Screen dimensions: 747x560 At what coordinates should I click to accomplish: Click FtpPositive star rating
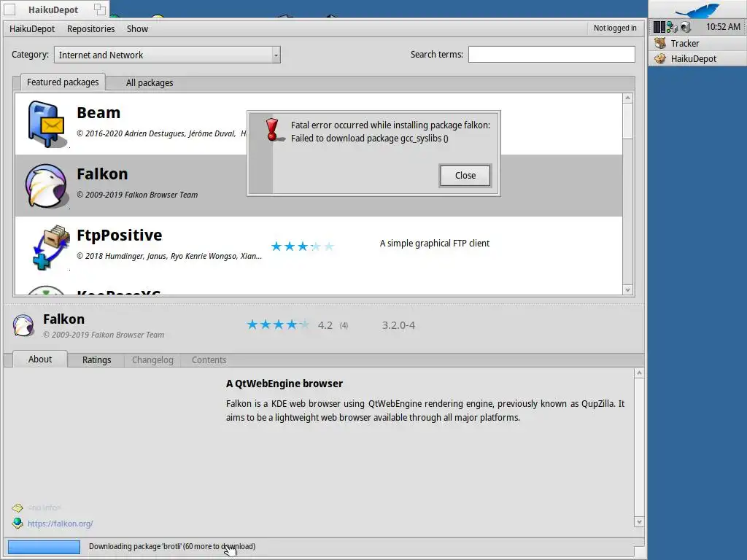tap(303, 246)
